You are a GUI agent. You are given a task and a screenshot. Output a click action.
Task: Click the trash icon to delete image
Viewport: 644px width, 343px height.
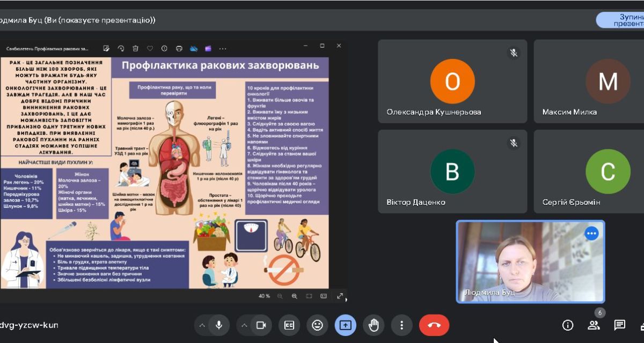click(x=135, y=48)
